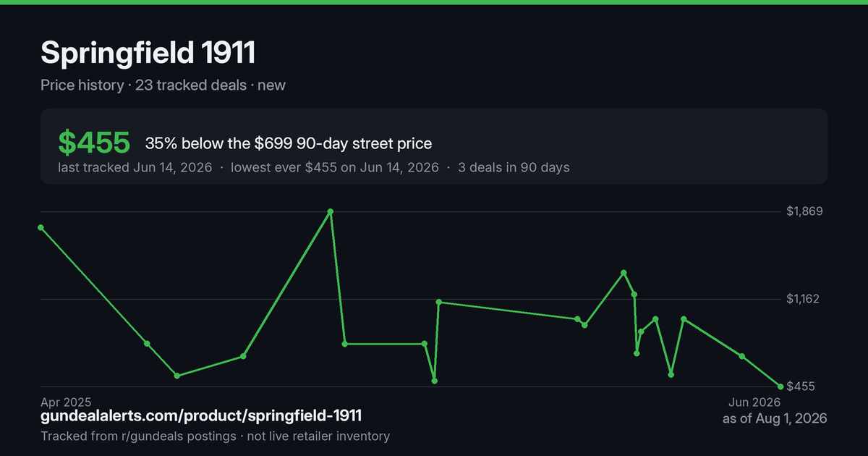Open the gundealalerts.com/product/springfield-1911 link

tap(201, 416)
